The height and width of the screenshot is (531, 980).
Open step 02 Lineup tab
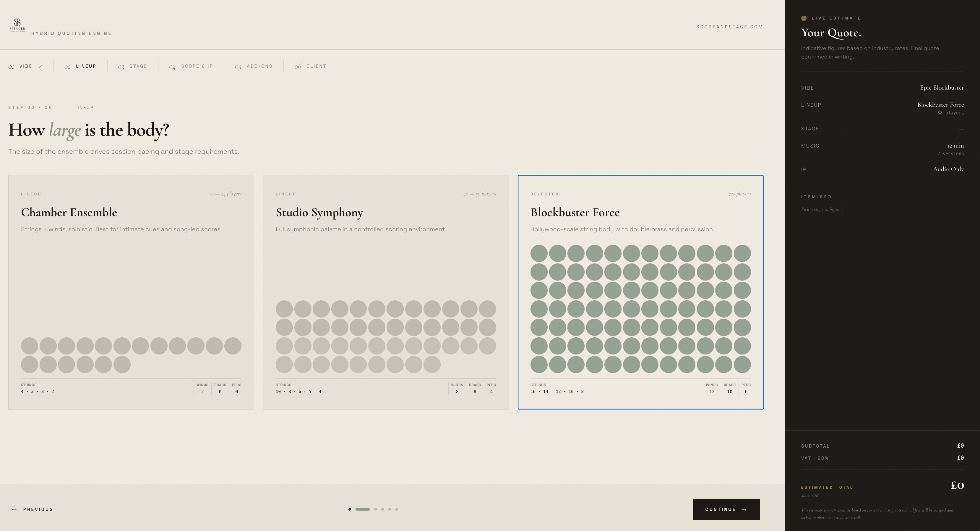pos(80,66)
